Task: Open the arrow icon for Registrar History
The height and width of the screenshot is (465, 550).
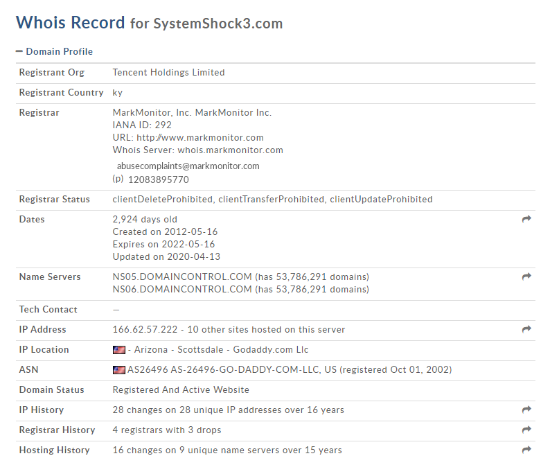Action: [x=526, y=430]
